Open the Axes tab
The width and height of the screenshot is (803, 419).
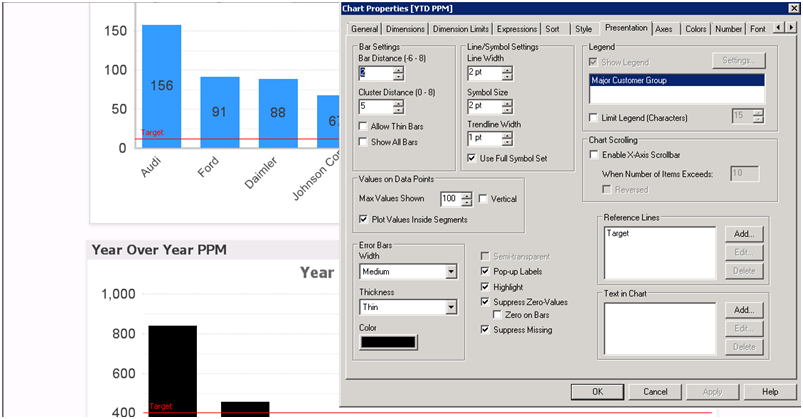point(664,29)
